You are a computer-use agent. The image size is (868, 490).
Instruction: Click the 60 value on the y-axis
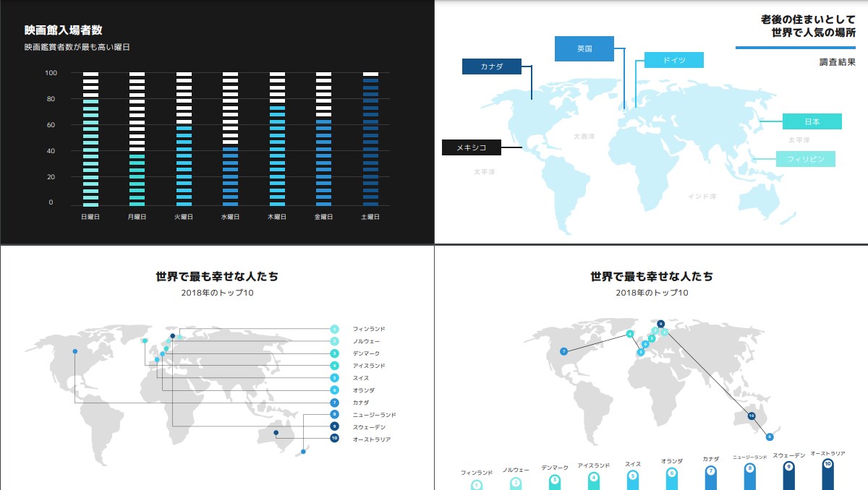click(51, 125)
